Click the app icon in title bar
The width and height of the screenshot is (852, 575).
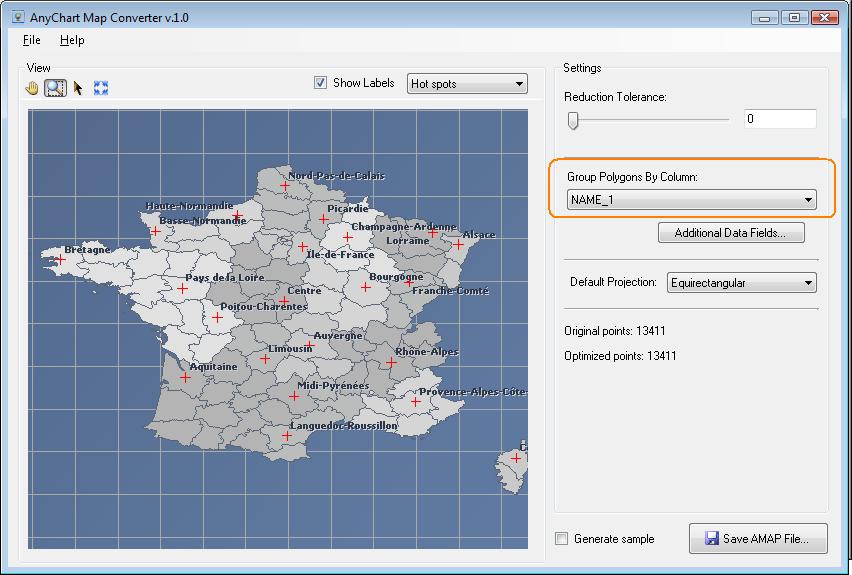19,17
